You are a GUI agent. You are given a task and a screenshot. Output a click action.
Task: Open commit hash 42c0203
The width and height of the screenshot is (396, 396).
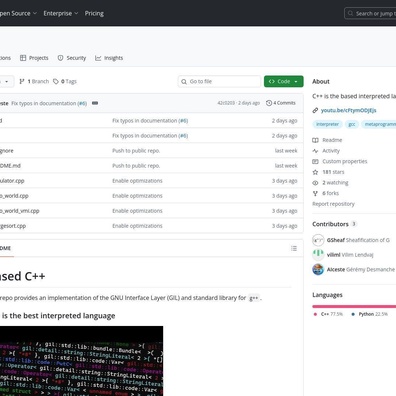coord(226,103)
